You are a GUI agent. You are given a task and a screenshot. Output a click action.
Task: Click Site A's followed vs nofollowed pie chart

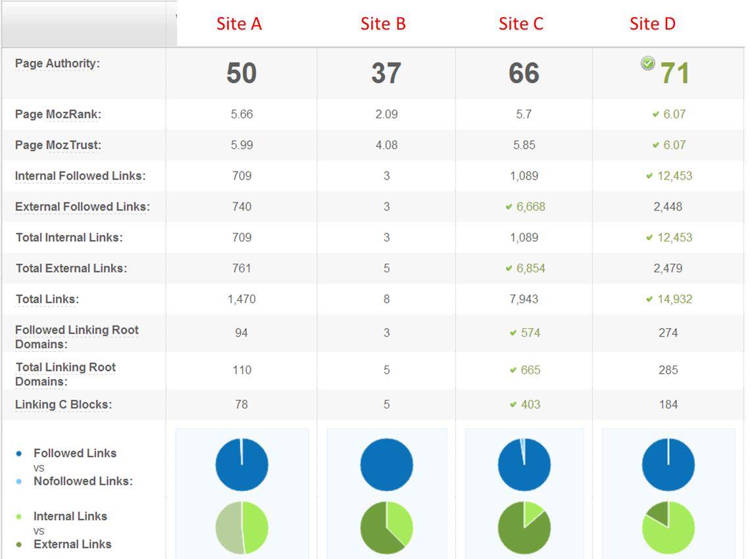click(x=241, y=464)
